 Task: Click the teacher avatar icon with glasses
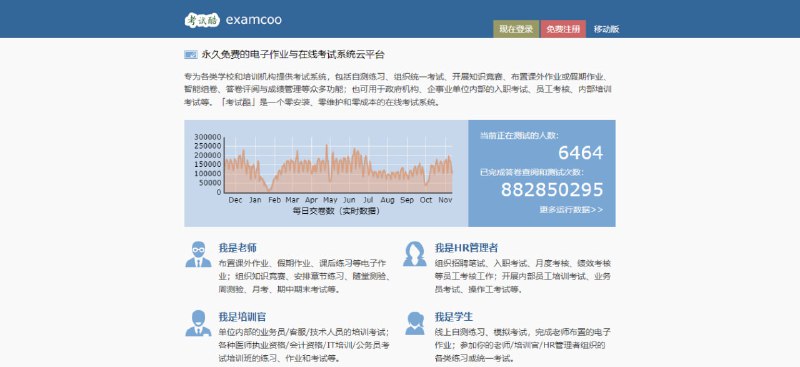(x=198, y=254)
